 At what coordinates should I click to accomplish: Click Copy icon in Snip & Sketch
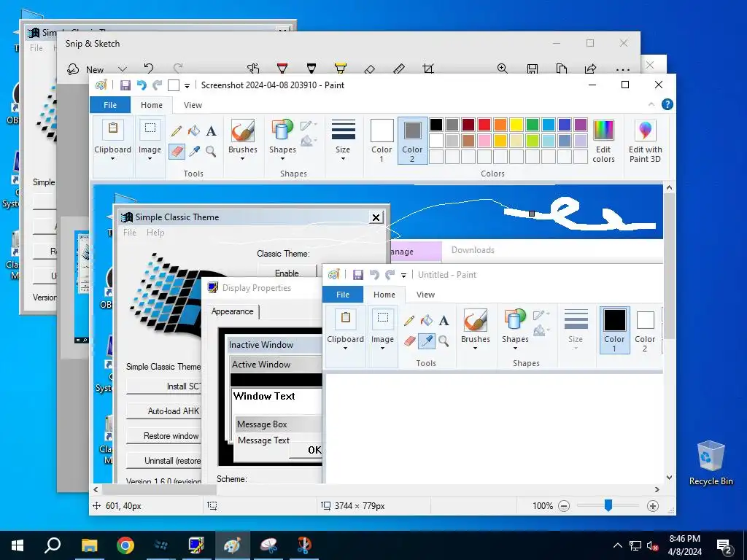pyautogui.click(x=562, y=69)
